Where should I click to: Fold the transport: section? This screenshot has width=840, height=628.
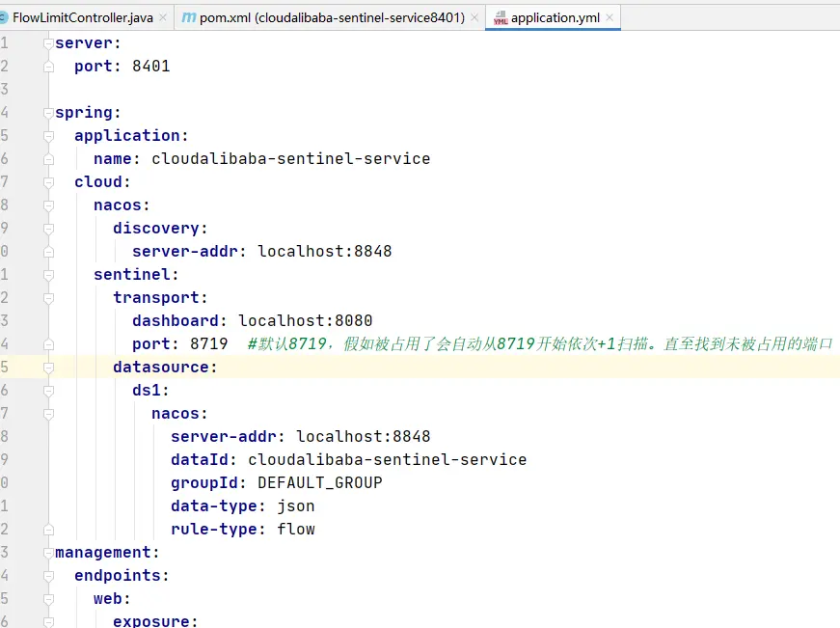[49, 298]
